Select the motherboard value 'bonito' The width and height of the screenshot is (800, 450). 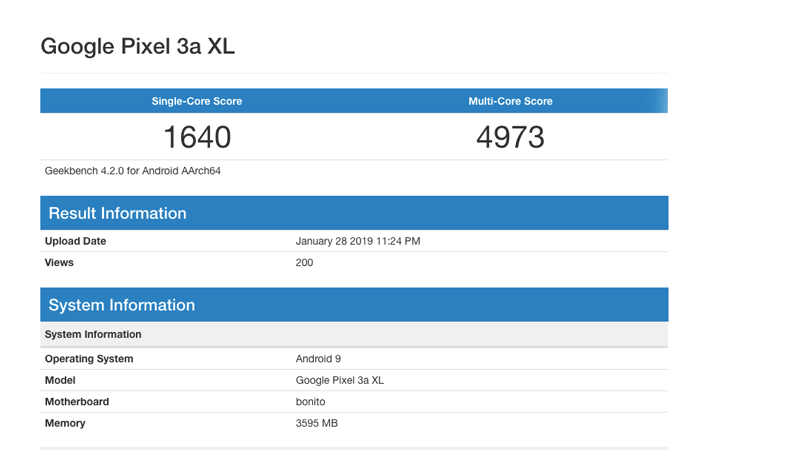pos(310,402)
